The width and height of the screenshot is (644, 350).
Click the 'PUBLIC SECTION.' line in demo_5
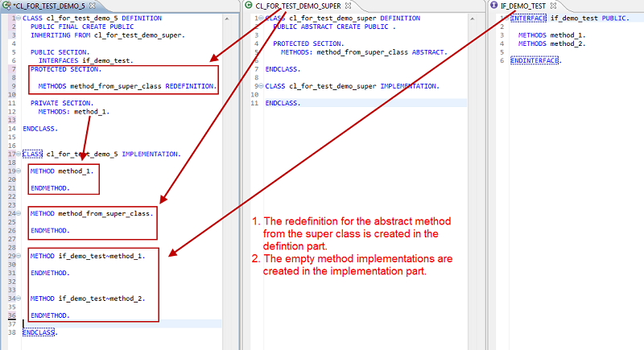pos(60,52)
